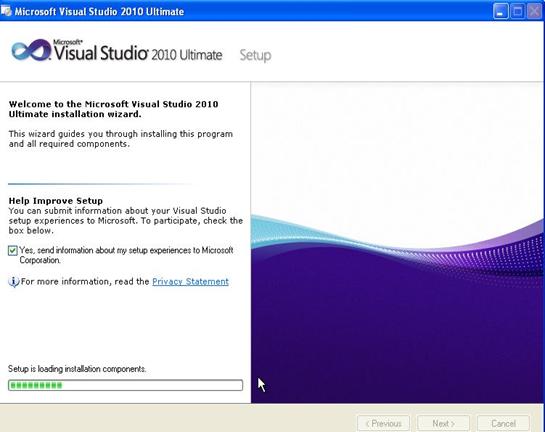
Task: Click the Previous button
Action: click(383, 423)
